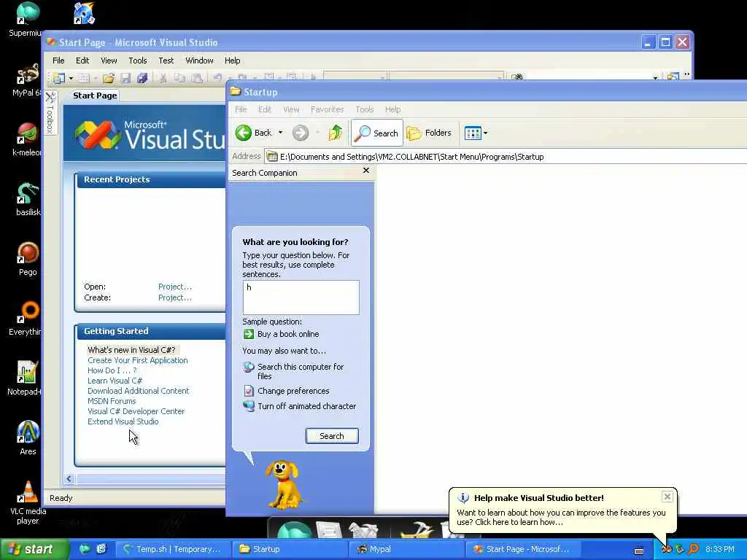Screen dimensions: 747x560
Task: Click the Save floppy icon in Visual Studio toolbar
Action: (125, 77)
